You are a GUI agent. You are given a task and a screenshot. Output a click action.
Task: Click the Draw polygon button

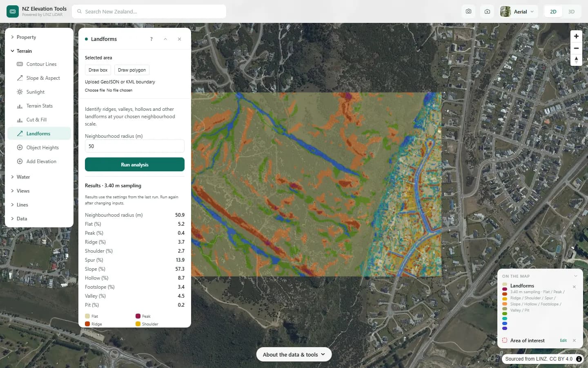tap(132, 70)
